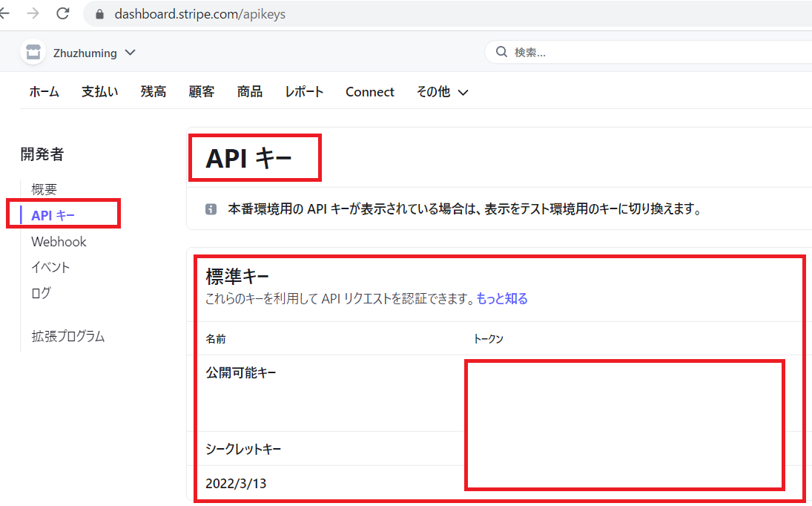Navigate to the Connect tab
The height and width of the screenshot is (506, 812).
(x=370, y=92)
